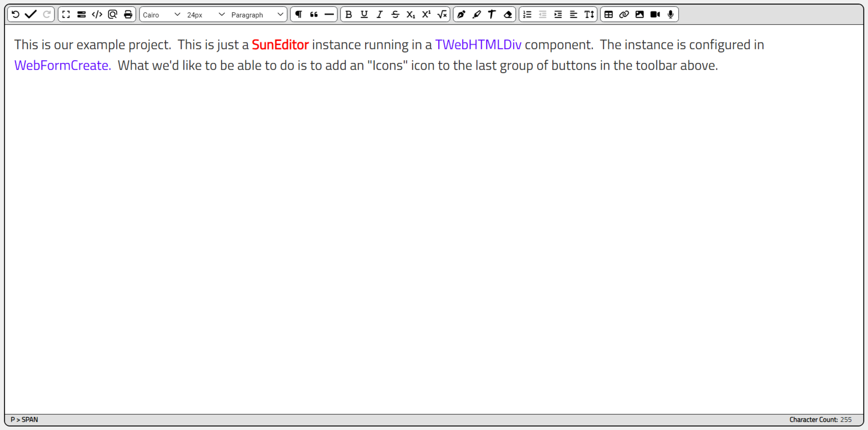This screenshot has width=868, height=430.
Task: Click the Print icon
Action: [x=128, y=14]
